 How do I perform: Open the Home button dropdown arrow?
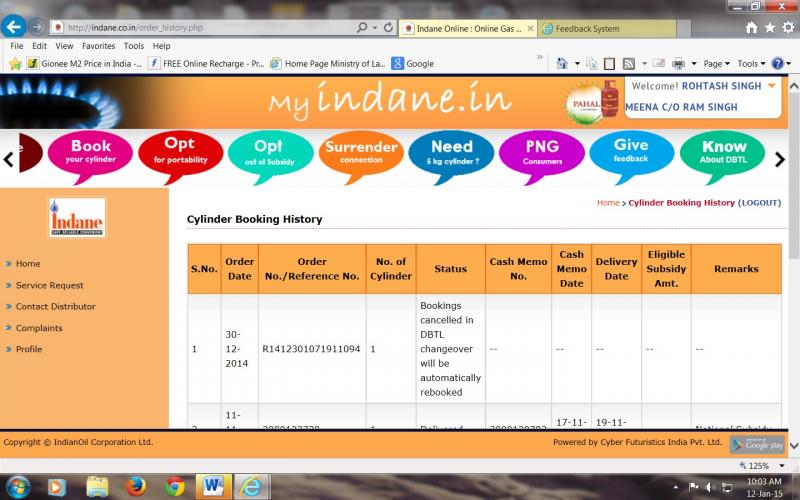577,64
